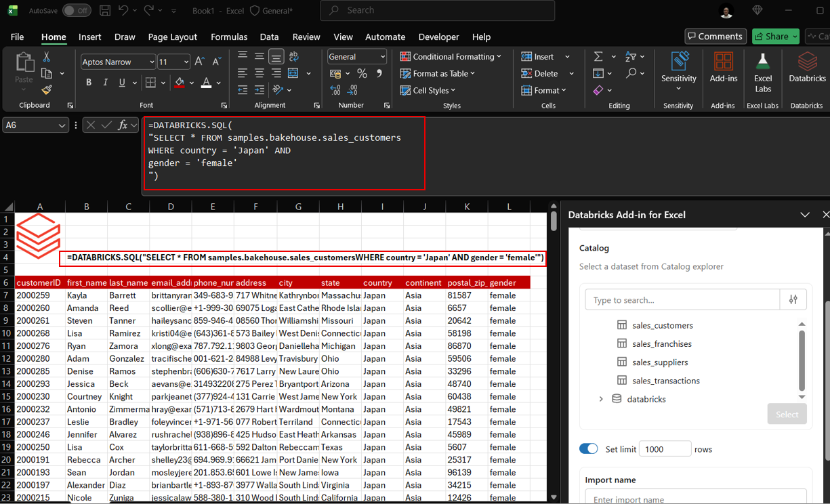Click the Insert cells button
The image size is (830, 504).
pyautogui.click(x=538, y=57)
